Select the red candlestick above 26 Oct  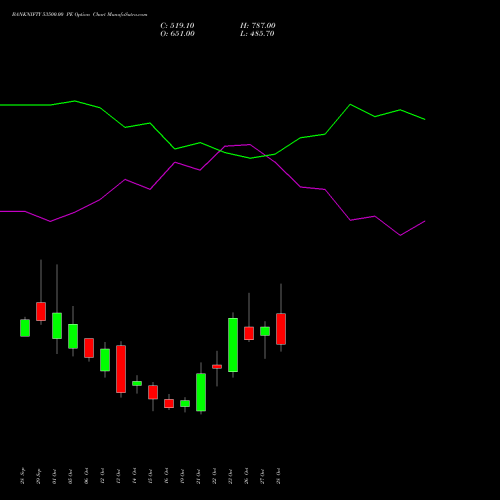(249, 333)
